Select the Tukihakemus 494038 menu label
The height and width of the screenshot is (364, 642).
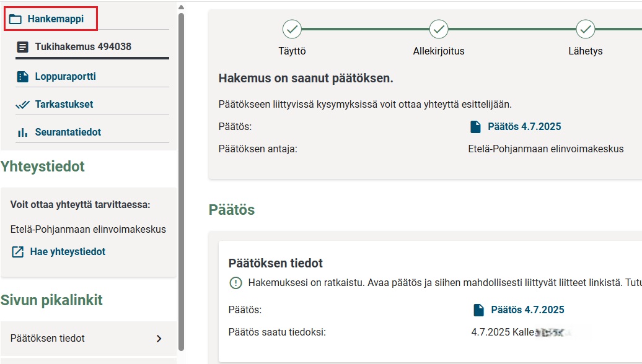[x=83, y=46]
